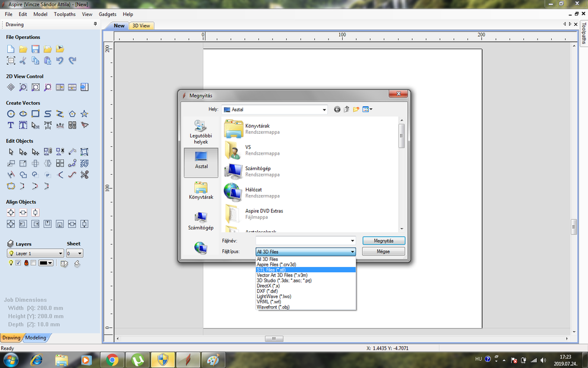This screenshot has width=588, height=368.
Task: Click the Create new folder icon in dialog
Action: (x=356, y=109)
